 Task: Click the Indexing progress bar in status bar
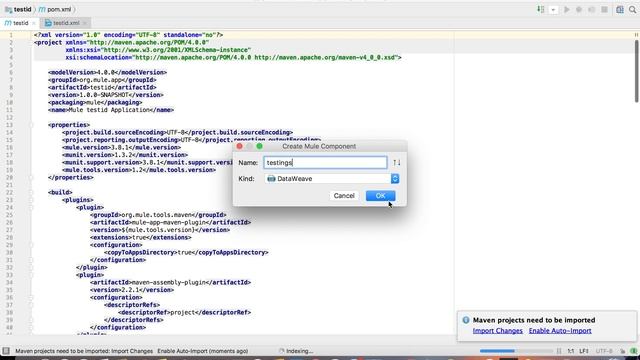pos(516,351)
